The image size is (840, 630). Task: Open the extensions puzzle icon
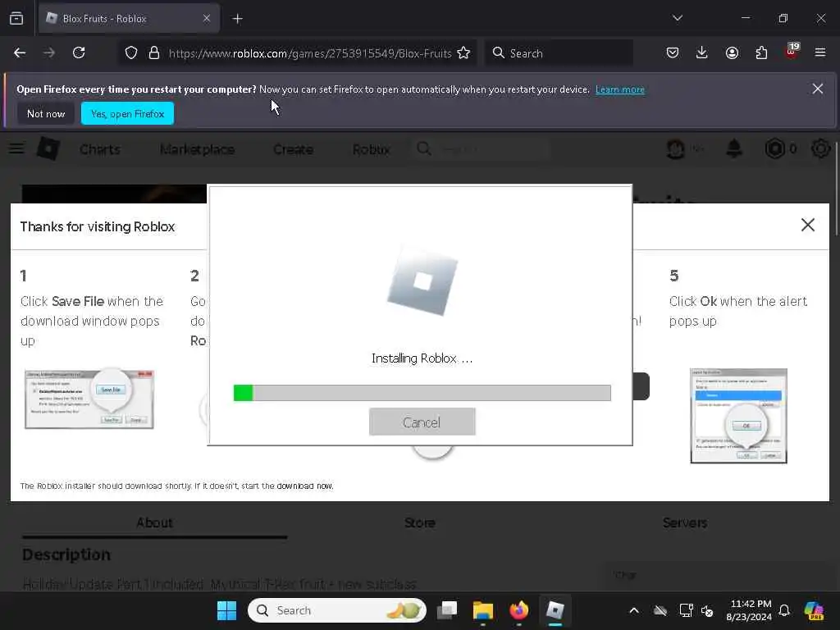pos(761,52)
